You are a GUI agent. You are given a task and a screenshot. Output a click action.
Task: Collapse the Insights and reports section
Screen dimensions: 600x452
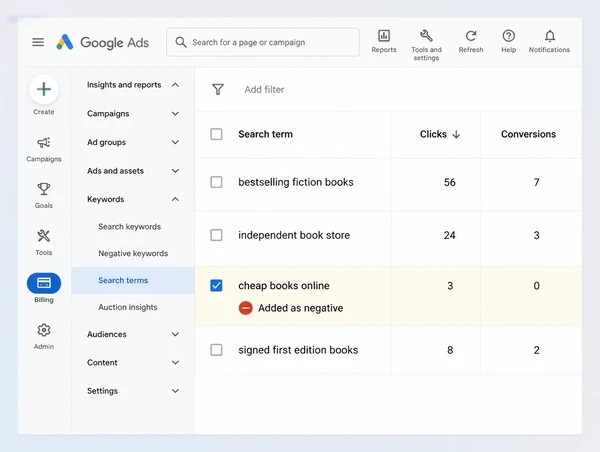(x=175, y=85)
